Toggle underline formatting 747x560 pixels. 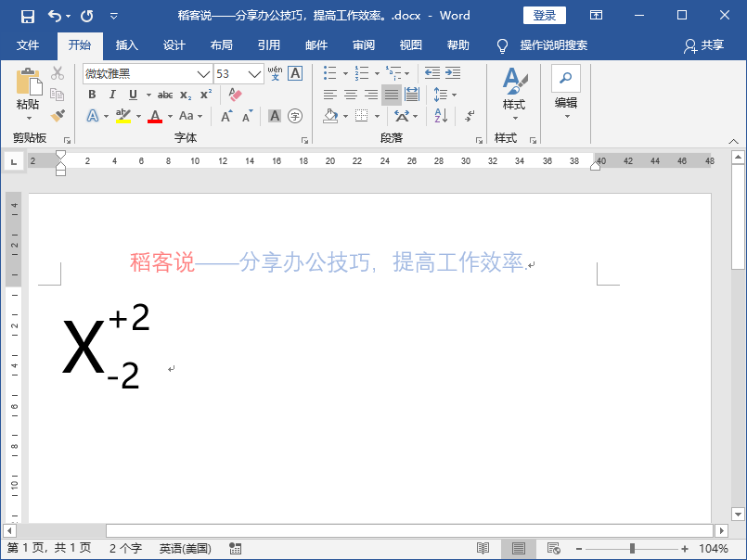[x=133, y=95]
